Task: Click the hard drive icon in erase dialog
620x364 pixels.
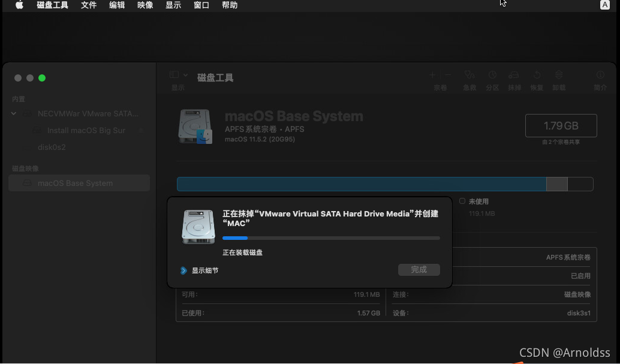Action: 198,227
